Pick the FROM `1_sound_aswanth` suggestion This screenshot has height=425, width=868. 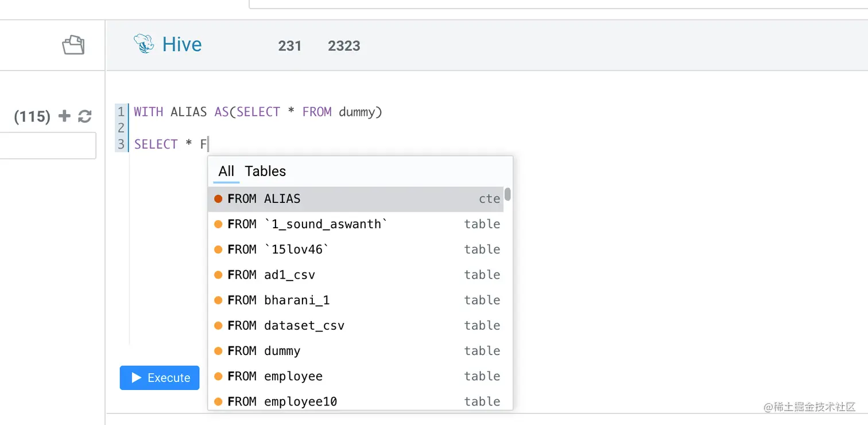[x=356, y=224]
